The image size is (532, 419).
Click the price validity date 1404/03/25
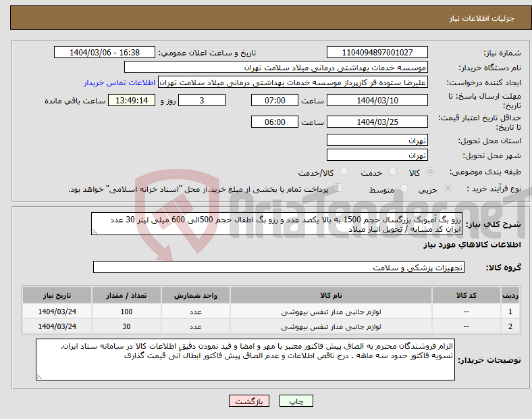point(377,122)
